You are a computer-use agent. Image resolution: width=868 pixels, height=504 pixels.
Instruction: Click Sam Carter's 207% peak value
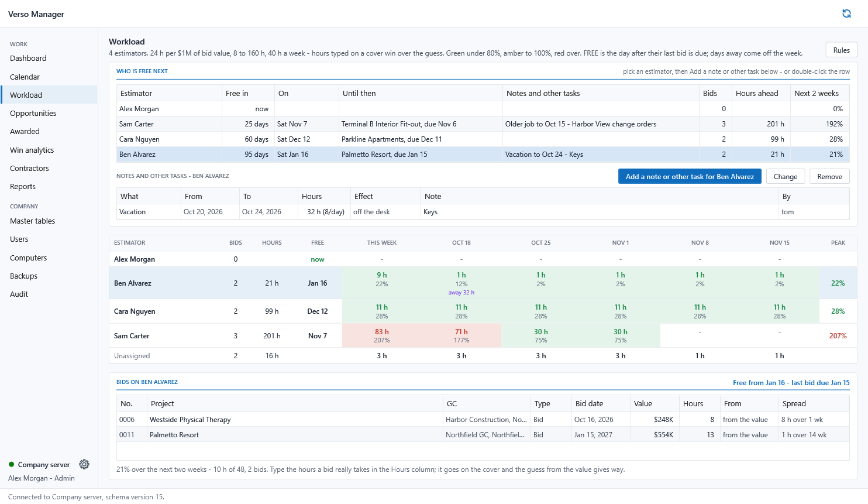(838, 335)
